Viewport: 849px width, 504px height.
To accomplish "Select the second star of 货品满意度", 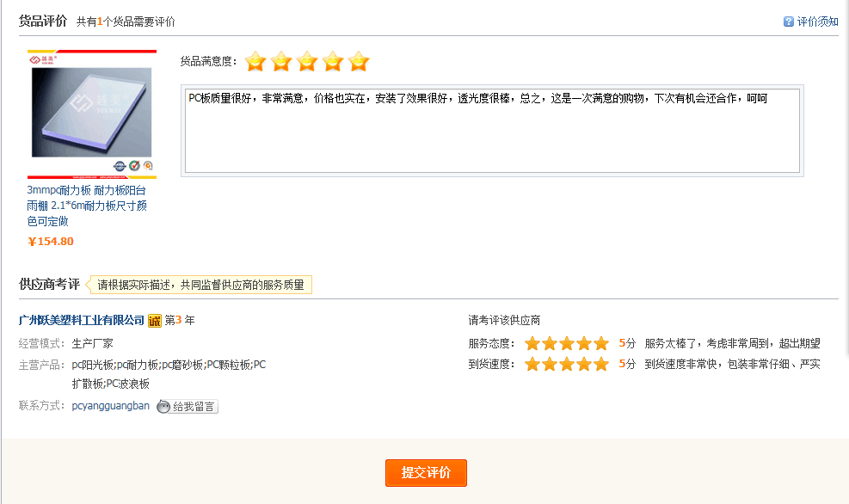I will [281, 61].
